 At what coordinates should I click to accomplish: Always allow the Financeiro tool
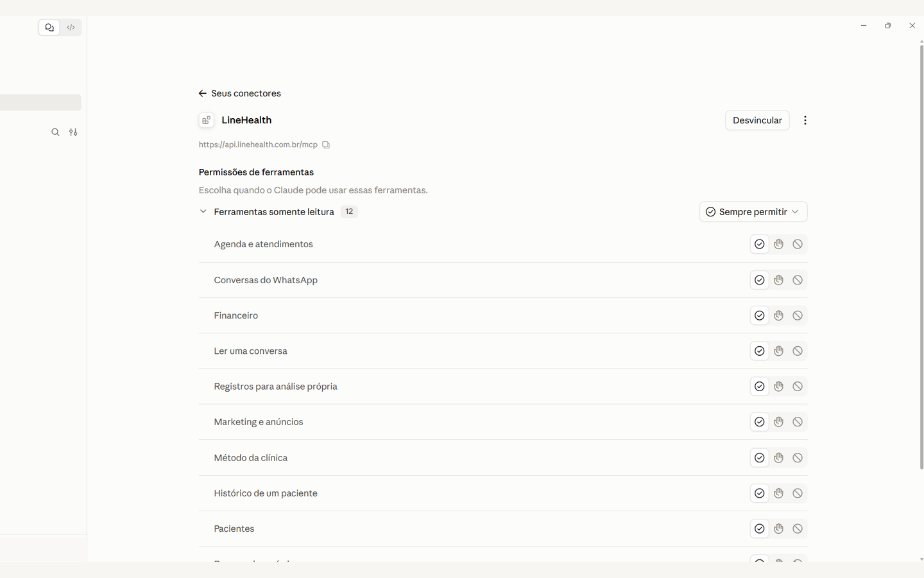coord(759,315)
